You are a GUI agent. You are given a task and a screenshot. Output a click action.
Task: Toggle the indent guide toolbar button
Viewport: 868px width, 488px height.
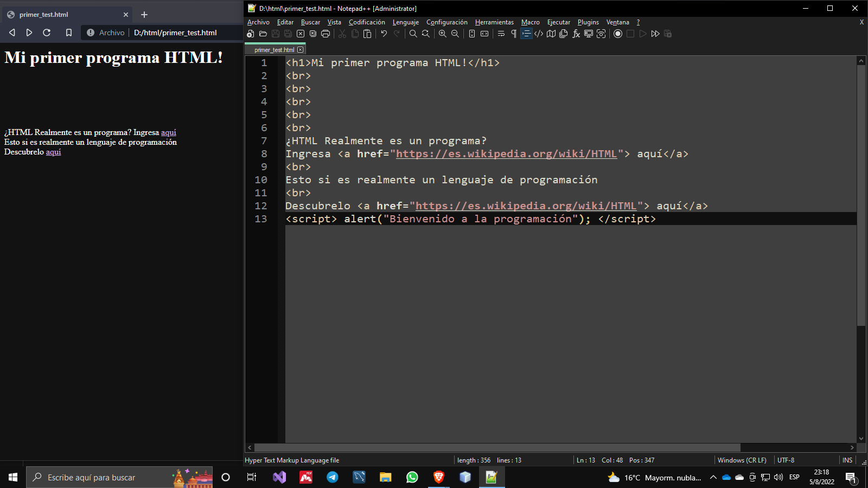pos(526,34)
